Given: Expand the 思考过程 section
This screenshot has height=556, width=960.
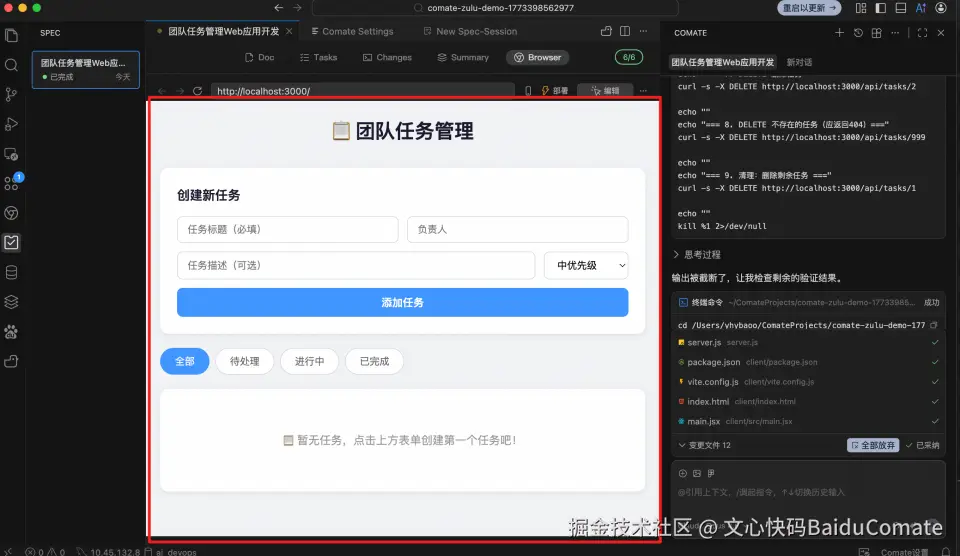Looking at the screenshot, I should click(697, 254).
